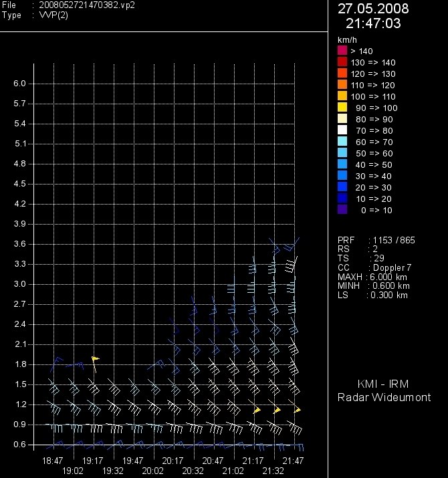Click the wind barb at 21:47, 0.9 km

coord(295,427)
